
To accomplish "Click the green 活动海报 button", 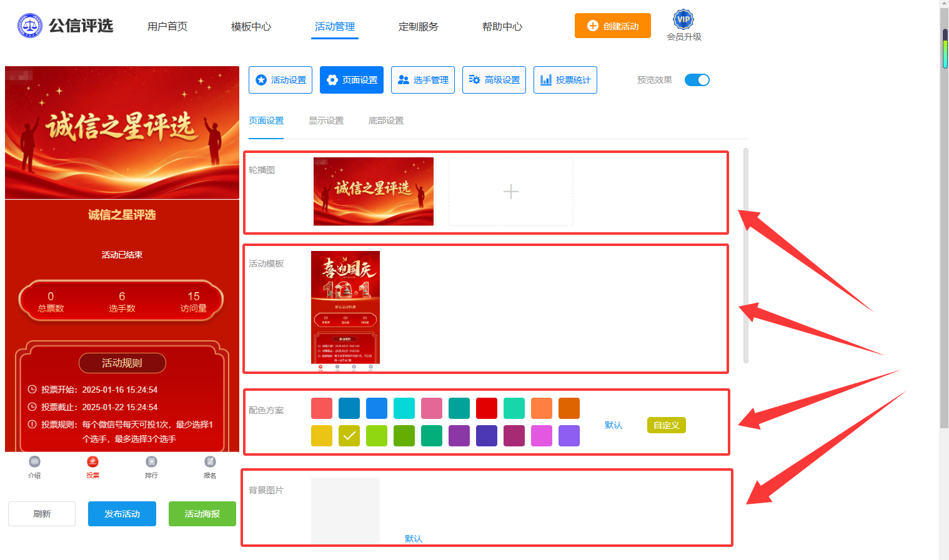I will coord(202,514).
